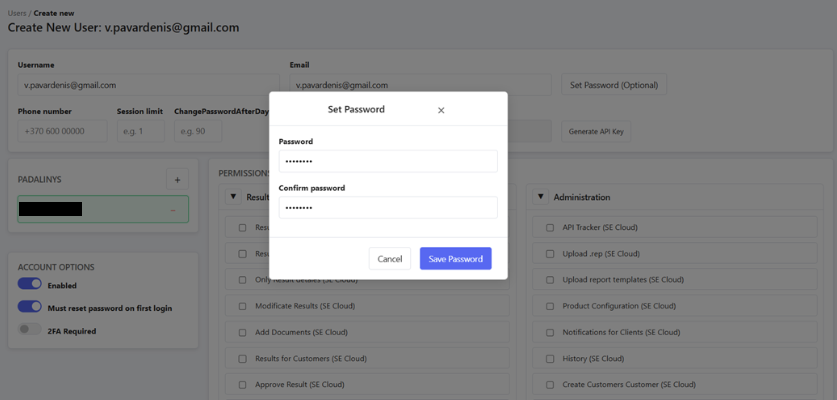The height and width of the screenshot is (400, 837).
Task: Click the Phone number input field
Action: 62,131
